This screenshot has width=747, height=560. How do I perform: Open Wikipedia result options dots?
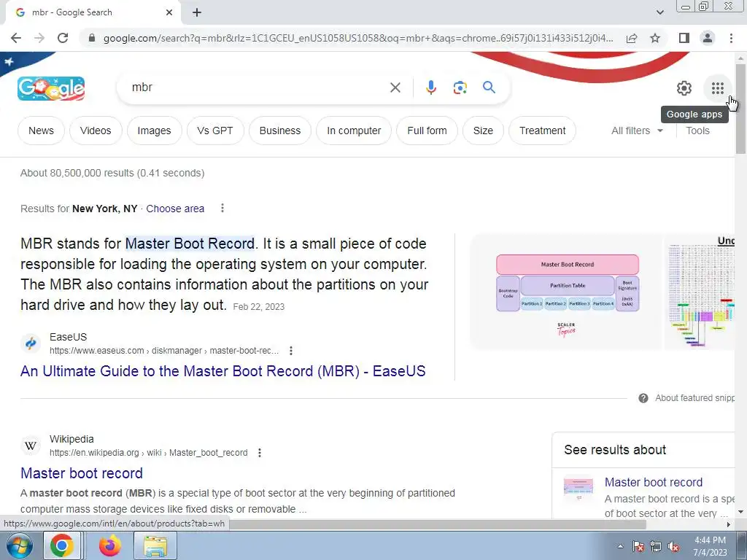260,453
